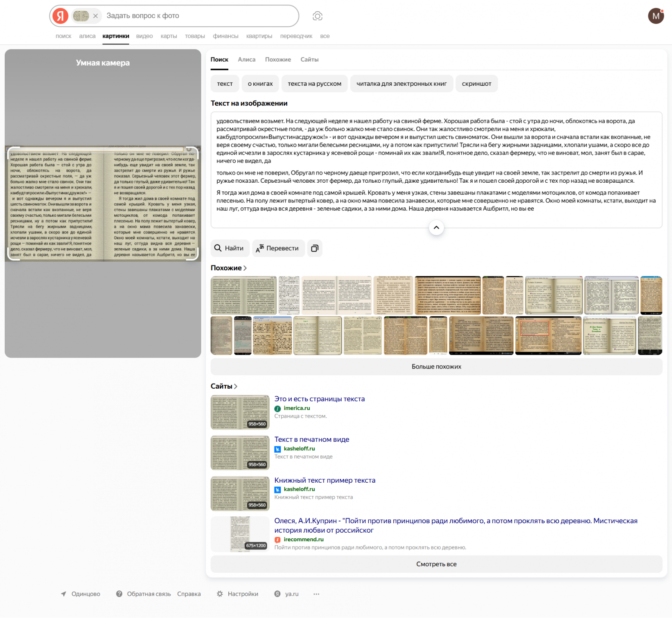Click the 'Одинцово' location link
Viewport: 672px width, 618px height.
(81, 594)
